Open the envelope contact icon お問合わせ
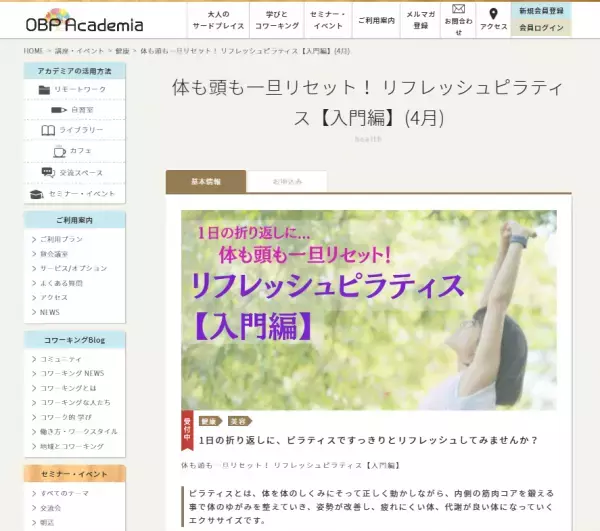Viewport: 600px width, 531px height. click(x=458, y=20)
